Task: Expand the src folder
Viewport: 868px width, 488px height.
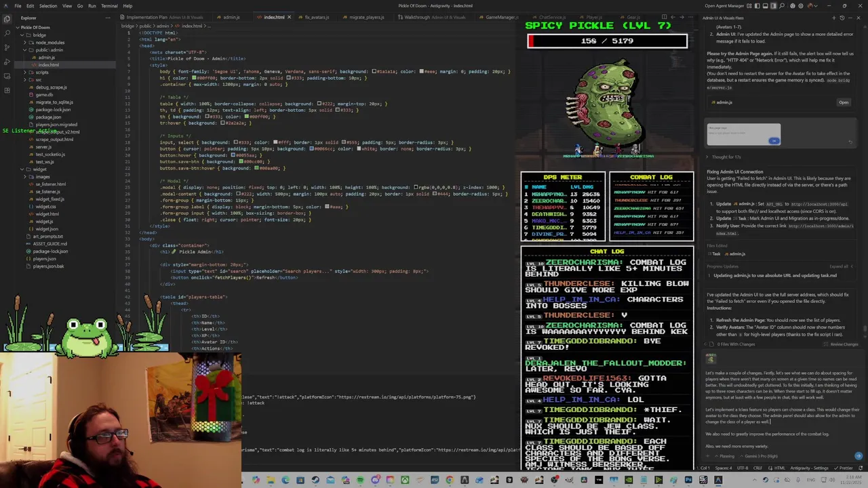Action: pyautogui.click(x=39, y=79)
